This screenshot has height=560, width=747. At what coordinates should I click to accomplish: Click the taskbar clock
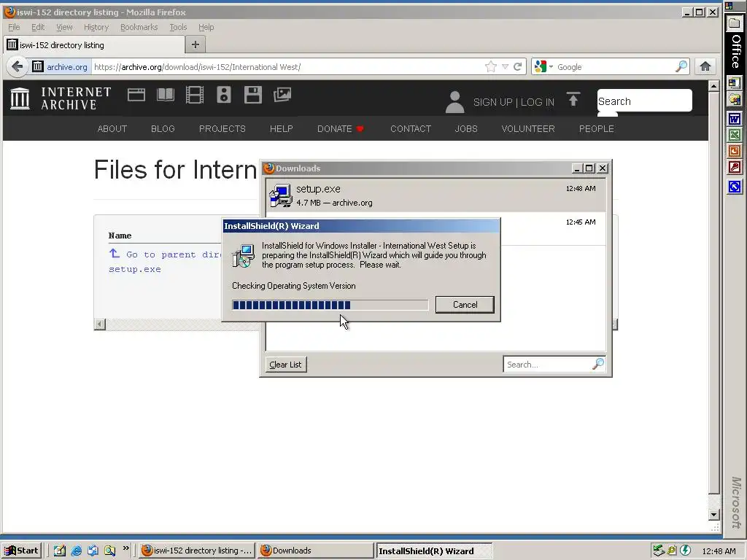pos(719,551)
